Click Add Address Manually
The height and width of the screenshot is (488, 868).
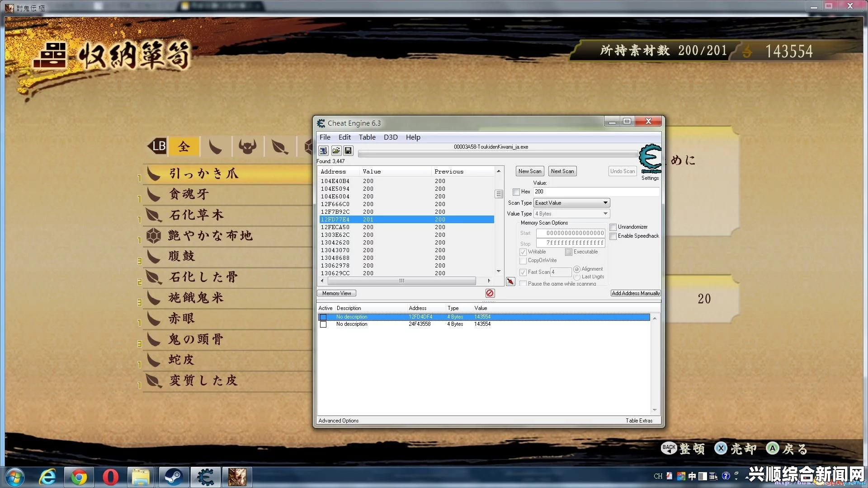pyautogui.click(x=636, y=293)
